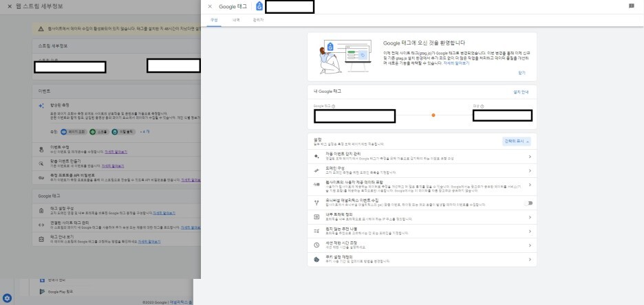644x305 pixels.
Task: Open 자세히 알아보기 link under 태그 설정 구성
Action: (x=164, y=213)
